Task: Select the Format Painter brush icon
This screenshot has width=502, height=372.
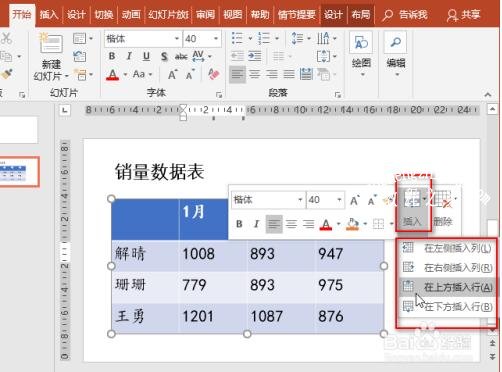Action: point(7,74)
